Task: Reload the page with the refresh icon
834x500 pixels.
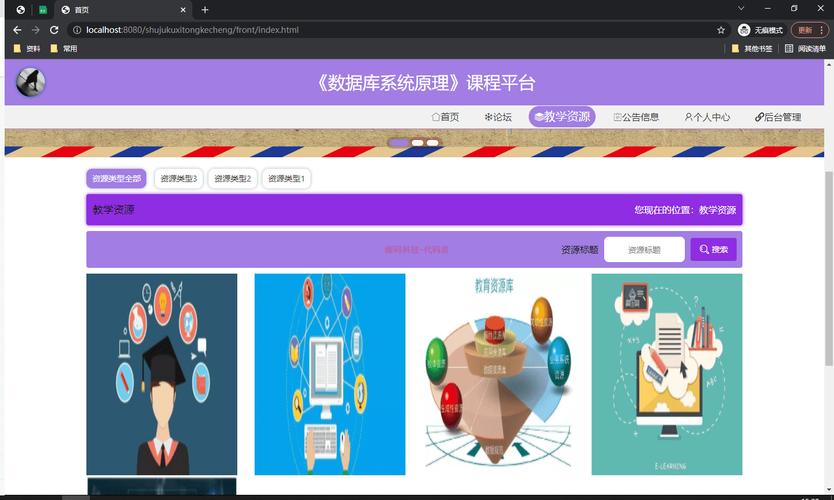Action: (54, 30)
